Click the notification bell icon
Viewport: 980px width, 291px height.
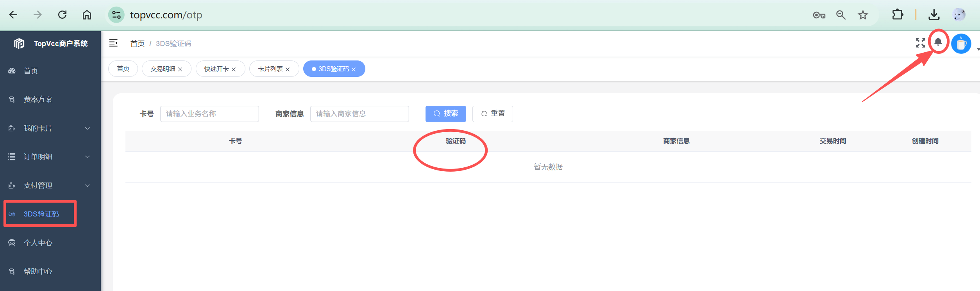click(x=938, y=42)
